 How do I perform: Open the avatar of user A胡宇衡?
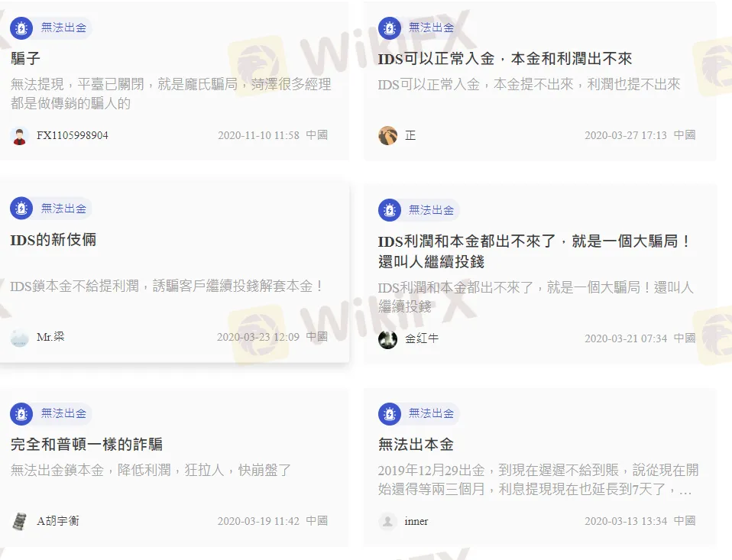pyautogui.click(x=20, y=521)
